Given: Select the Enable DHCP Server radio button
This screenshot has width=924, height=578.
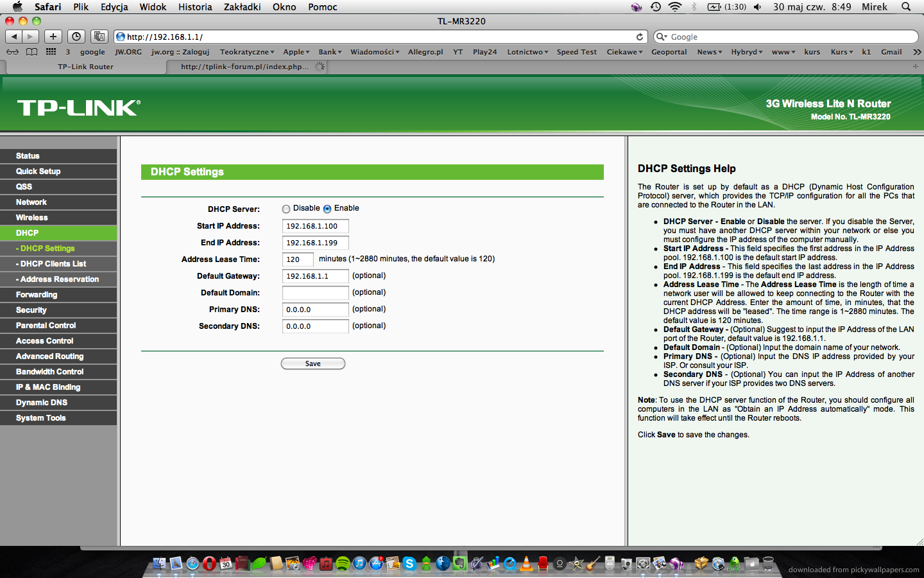Looking at the screenshot, I should click(327, 209).
